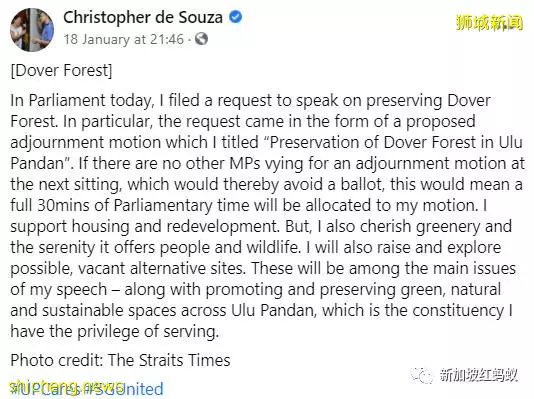Click the words 'possible, vacant alternative sites'
Image resolution: width=534 pixels, height=399 pixels.
pyautogui.click(x=127, y=269)
